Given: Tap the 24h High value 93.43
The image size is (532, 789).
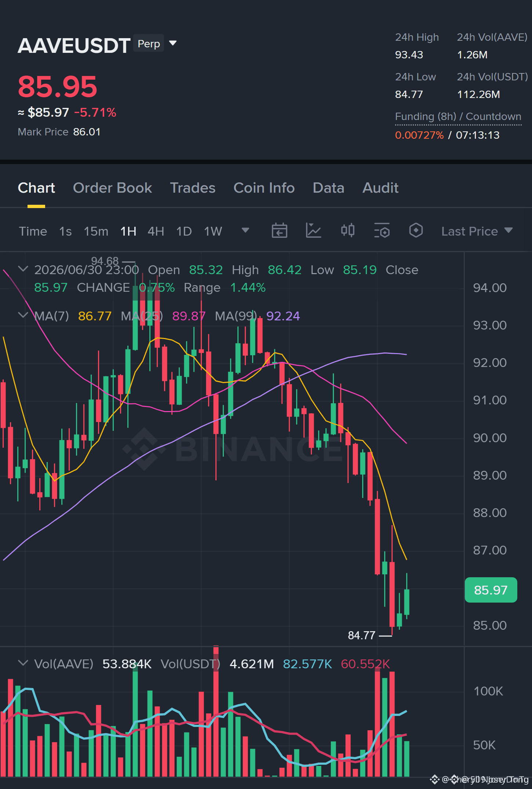Looking at the screenshot, I should click(409, 55).
